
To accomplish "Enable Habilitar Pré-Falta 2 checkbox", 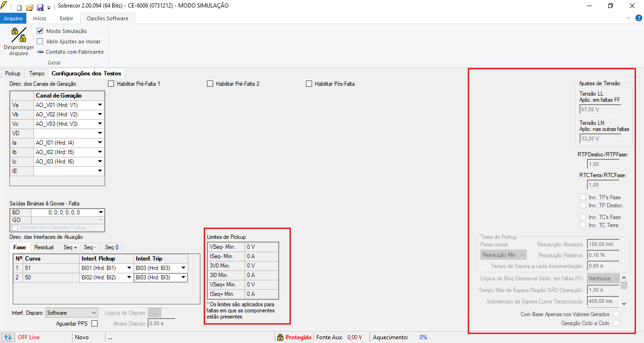I will tap(210, 84).
